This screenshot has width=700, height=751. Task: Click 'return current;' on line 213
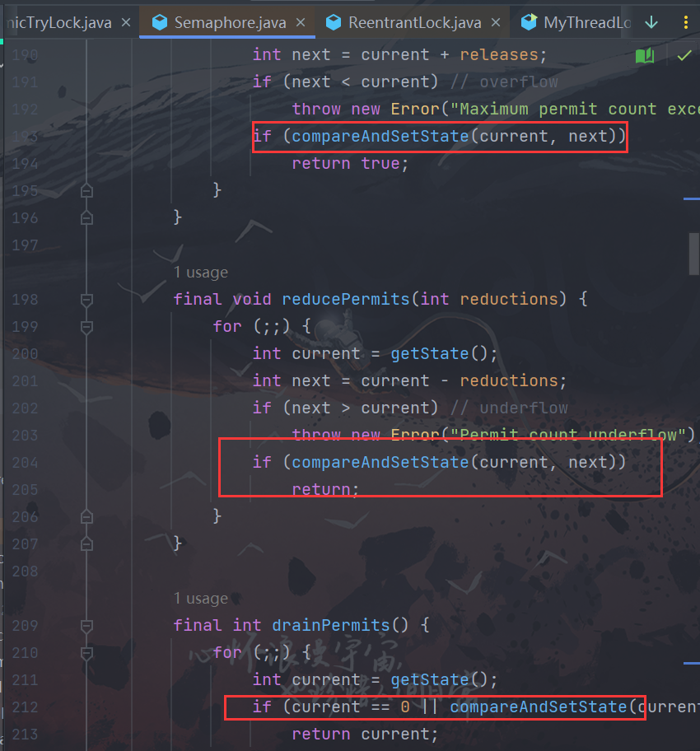(365, 735)
